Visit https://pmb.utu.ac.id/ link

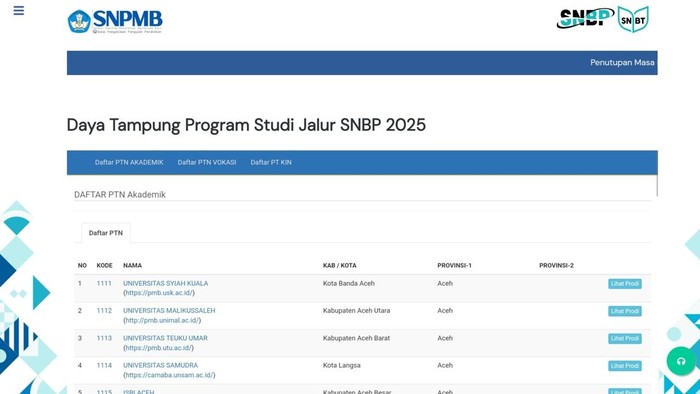pyautogui.click(x=158, y=348)
